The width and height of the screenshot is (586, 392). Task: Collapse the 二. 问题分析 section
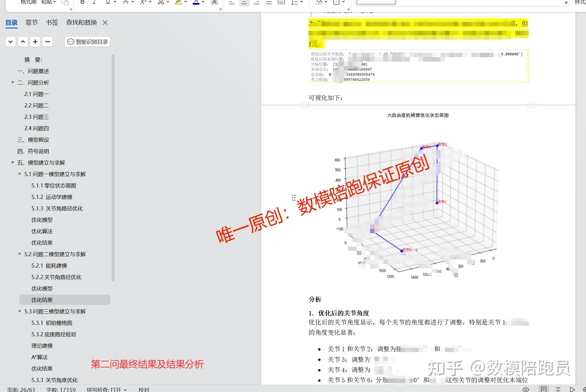tap(13, 82)
